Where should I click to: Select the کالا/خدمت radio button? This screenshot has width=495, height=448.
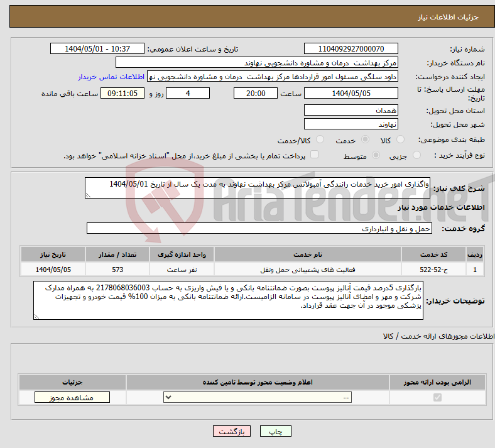click(320, 139)
